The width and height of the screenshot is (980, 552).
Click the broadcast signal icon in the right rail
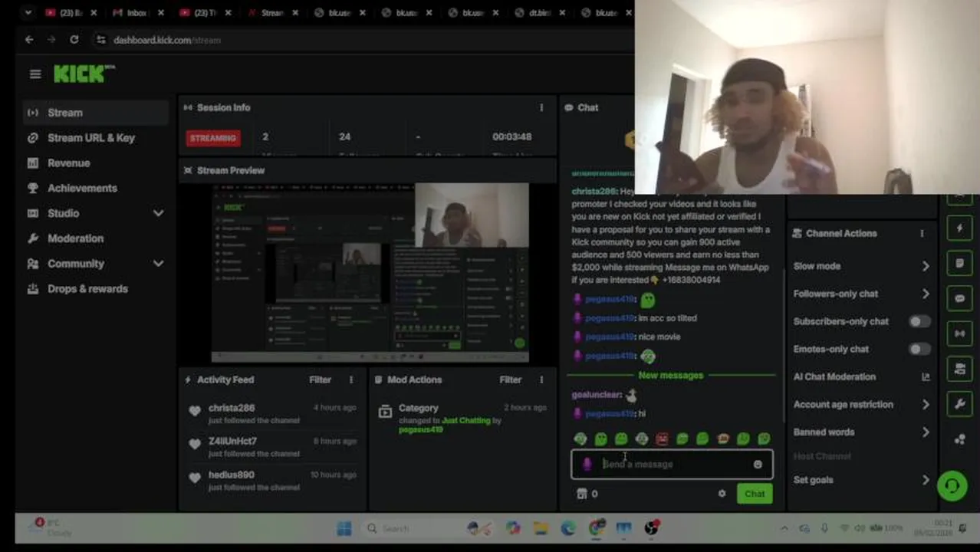[959, 333]
